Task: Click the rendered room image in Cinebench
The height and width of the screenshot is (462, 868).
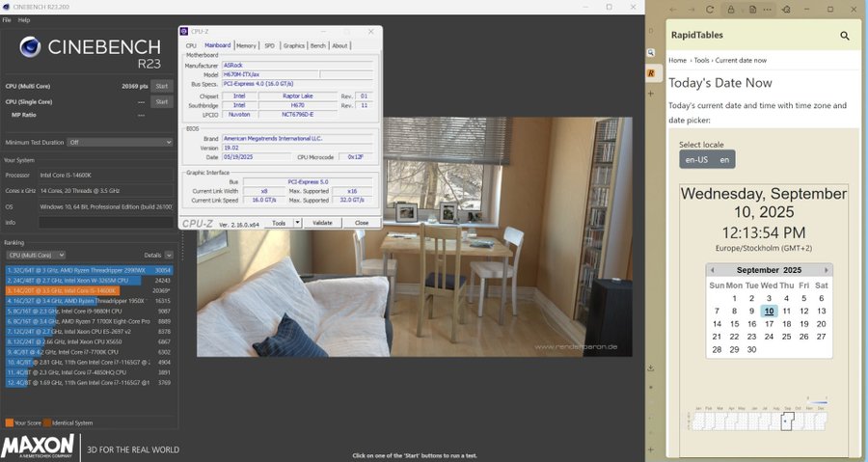Action: pos(414,237)
